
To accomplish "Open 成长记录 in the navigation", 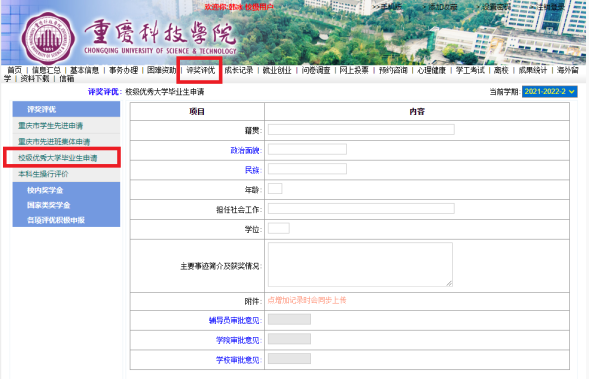I will click(239, 70).
